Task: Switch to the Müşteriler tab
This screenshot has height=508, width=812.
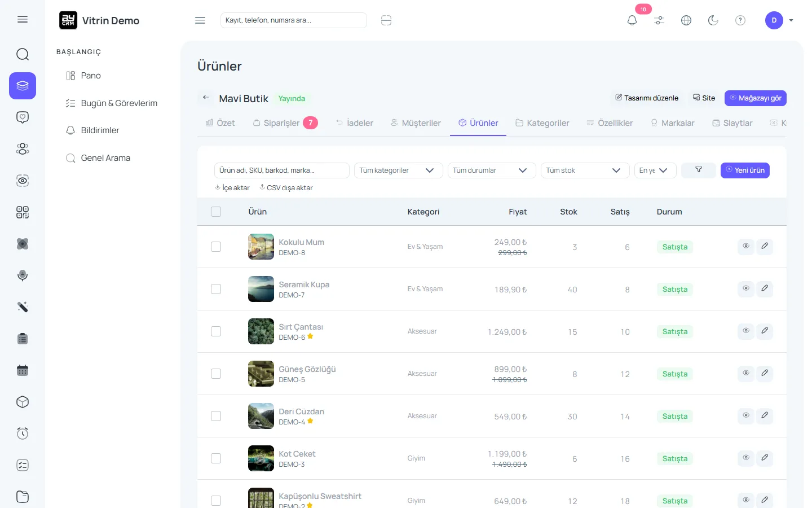Action: coord(416,123)
